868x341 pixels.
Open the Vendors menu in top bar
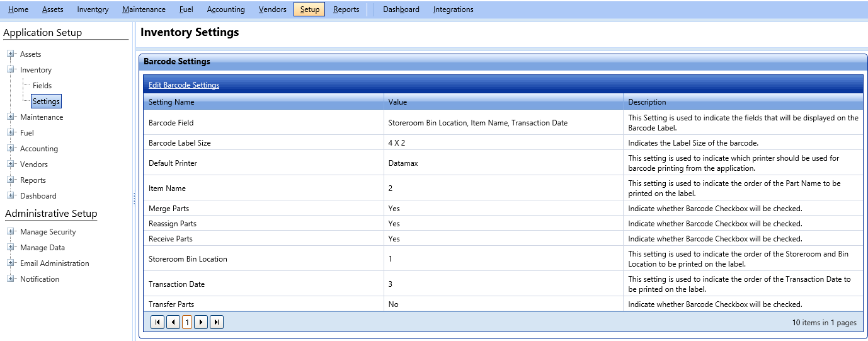click(272, 9)
